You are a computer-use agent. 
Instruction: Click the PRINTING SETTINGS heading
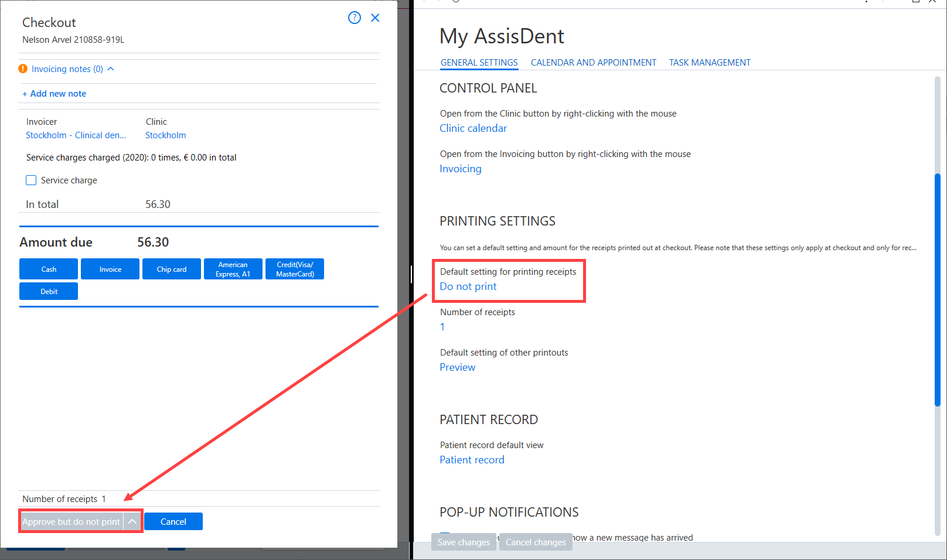pos(498,221)
